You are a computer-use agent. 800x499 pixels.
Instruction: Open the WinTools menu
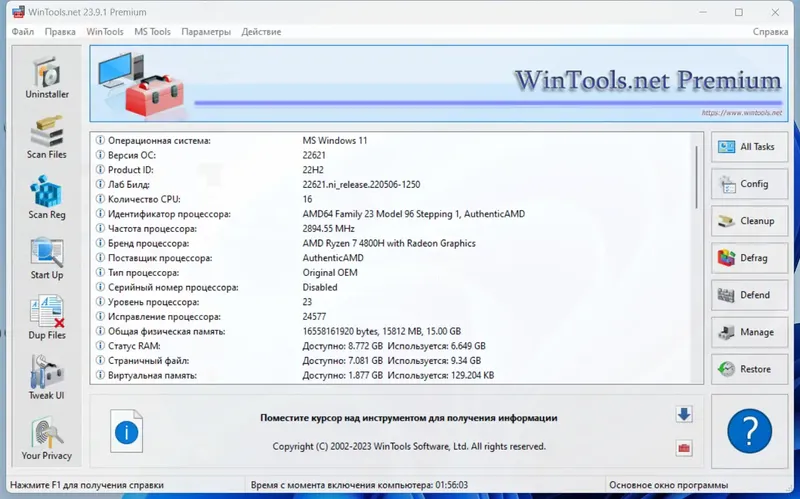click(x=105, y=32)
